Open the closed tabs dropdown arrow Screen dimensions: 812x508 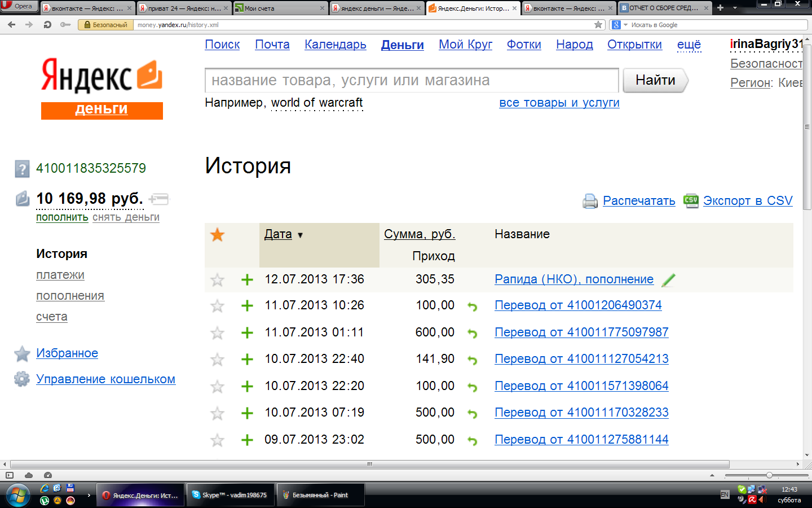tap(735, 8)
